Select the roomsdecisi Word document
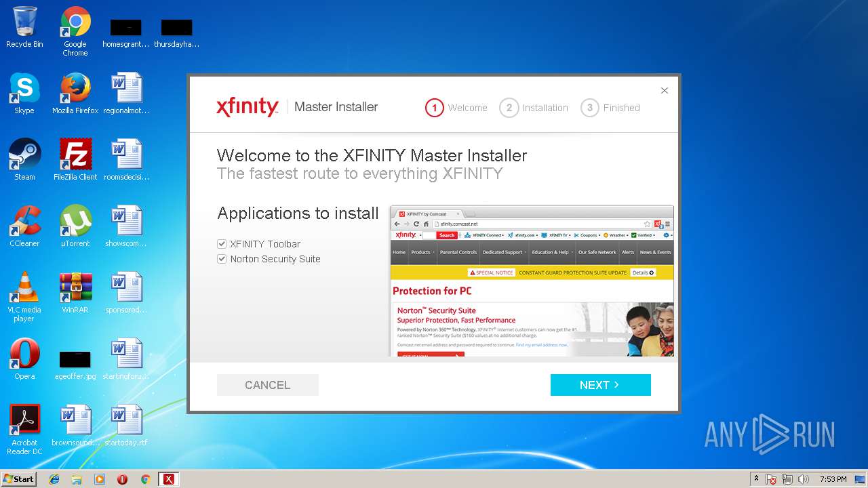This screenshot has width=868, height=488. (x=126, y=160)
